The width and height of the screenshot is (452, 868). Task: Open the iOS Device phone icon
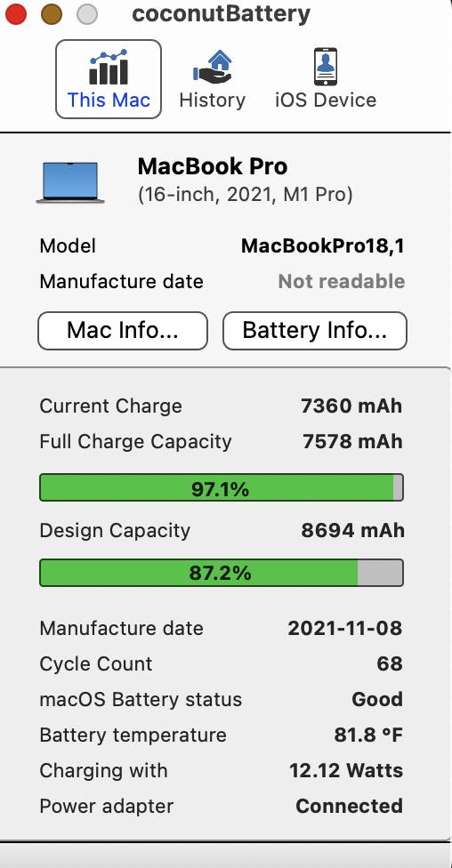click(325, 67)
